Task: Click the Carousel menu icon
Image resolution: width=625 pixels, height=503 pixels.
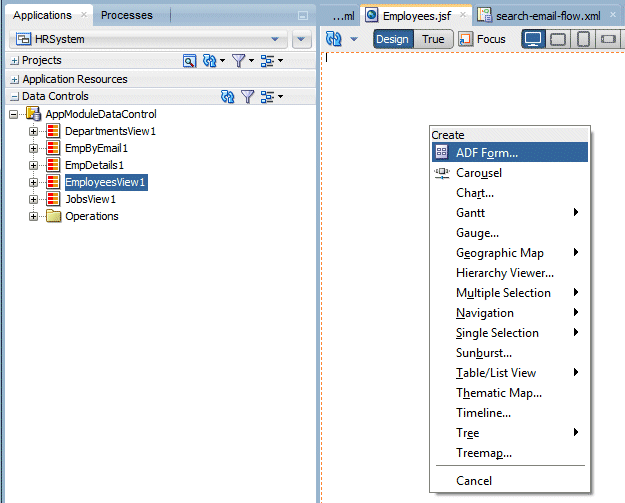Action: pyautogui.click(x=442, y=173)
